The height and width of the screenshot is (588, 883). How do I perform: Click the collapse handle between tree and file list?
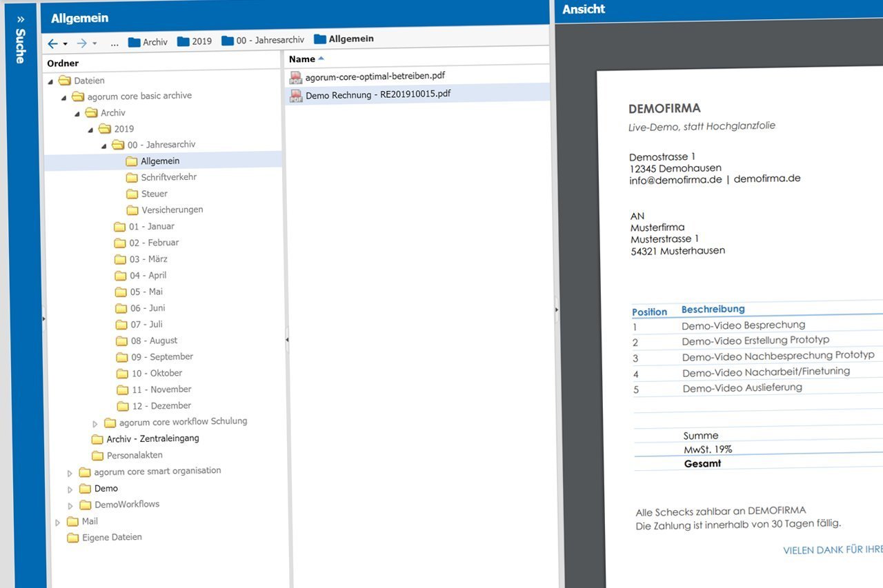(287, 339)
